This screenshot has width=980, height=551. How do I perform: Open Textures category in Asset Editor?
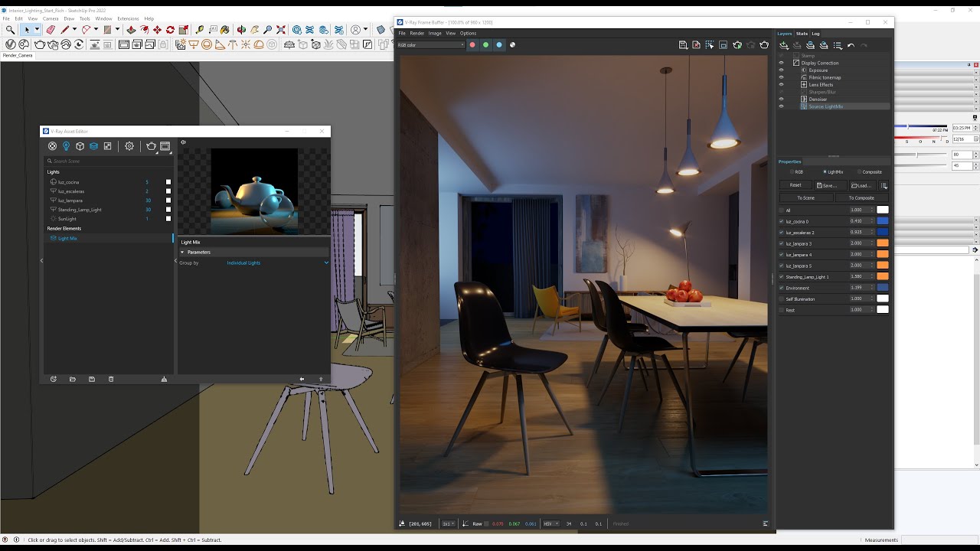pyautogui.click(x=108, y=146)
